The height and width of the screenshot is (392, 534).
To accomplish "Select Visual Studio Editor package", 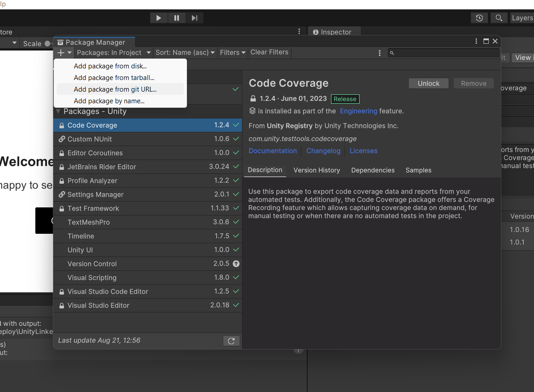I will (x=148, y=306).
